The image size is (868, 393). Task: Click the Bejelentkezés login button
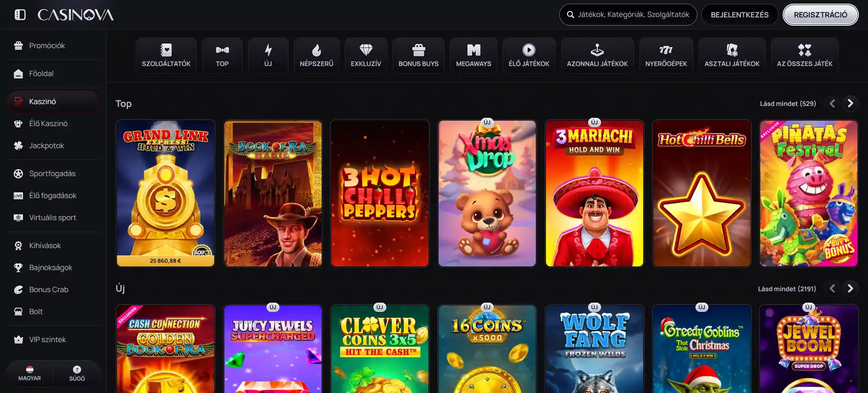[x=740, y=15]
